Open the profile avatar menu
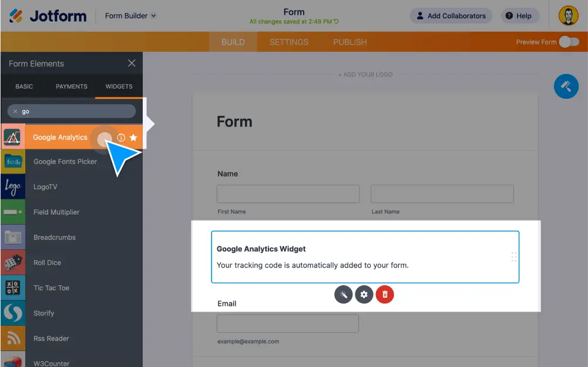This screenshot has width=588, height=367. 567,16
